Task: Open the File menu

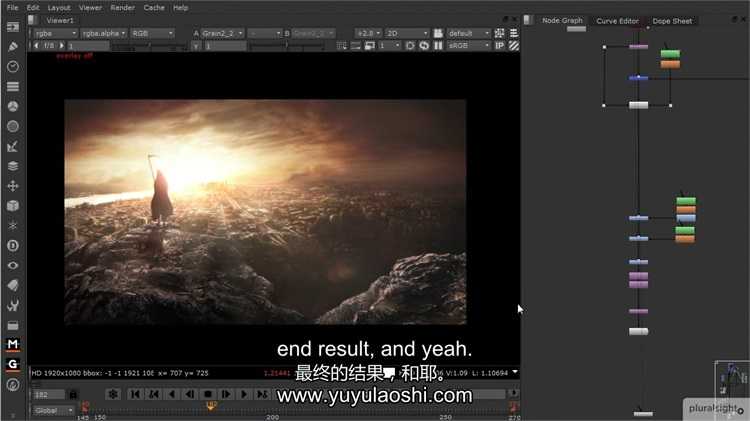Action: tap(12, 8)
